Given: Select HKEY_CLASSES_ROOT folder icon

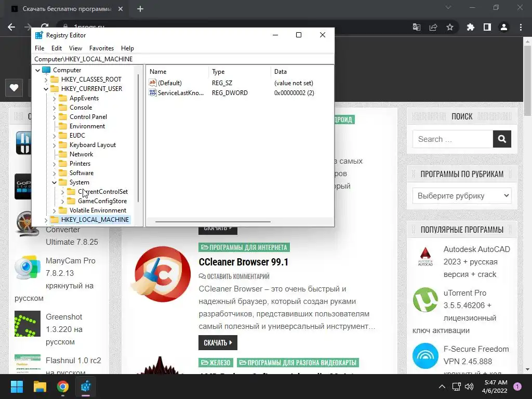Looking at the screenshot, I should (54, 79).
